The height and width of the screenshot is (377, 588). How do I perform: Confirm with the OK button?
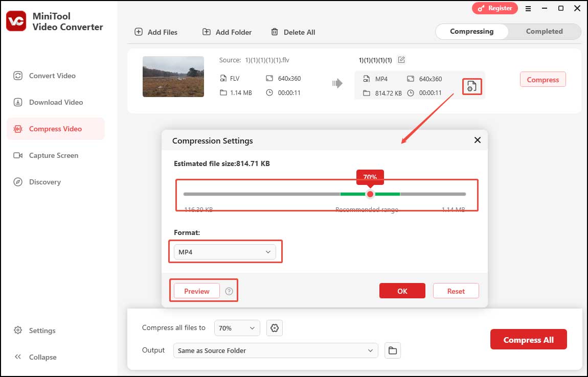[402, 291]
